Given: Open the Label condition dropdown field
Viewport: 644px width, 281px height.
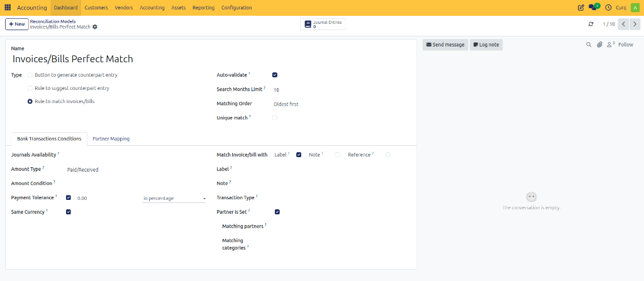Looking at the screenshot, I should tap(342, 169).
